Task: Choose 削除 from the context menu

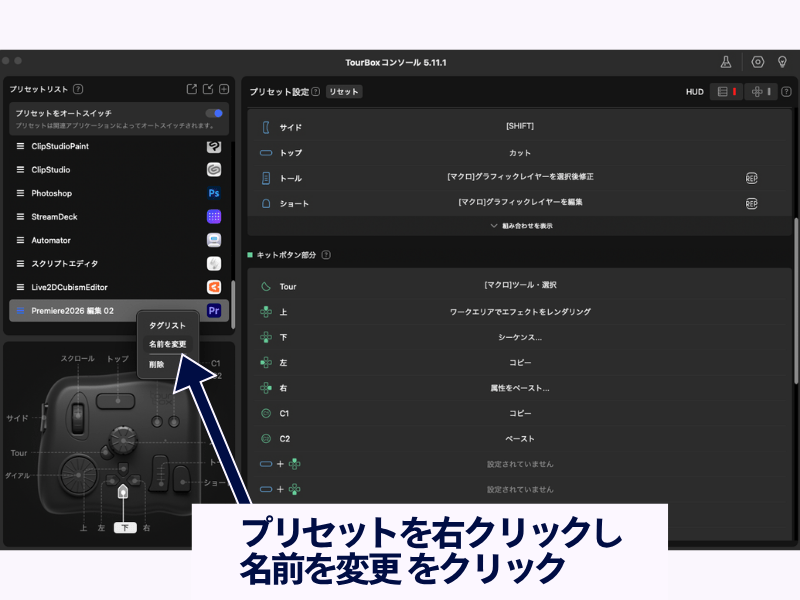Action: [x=157, y=364]
